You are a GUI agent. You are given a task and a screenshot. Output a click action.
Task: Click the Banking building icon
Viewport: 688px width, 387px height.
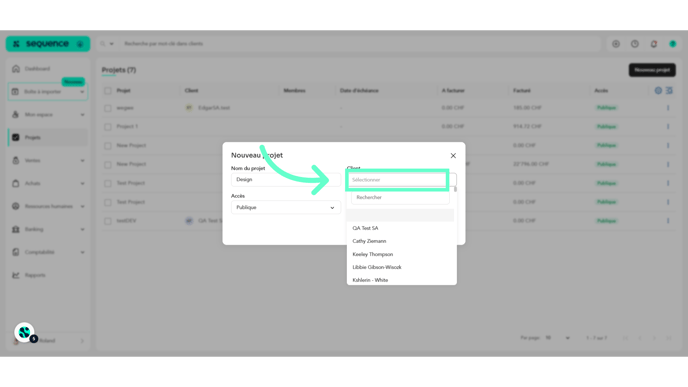(16, 229)
